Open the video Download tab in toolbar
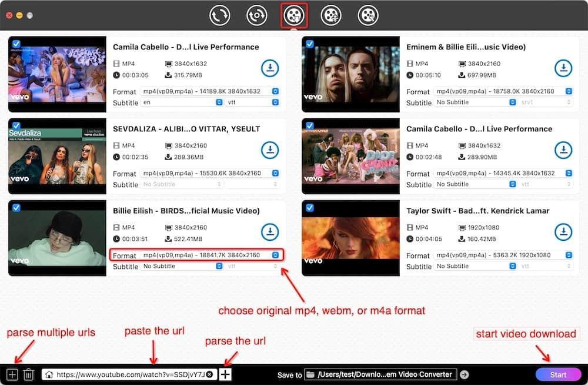588x385 pixels. coord(293,15)
